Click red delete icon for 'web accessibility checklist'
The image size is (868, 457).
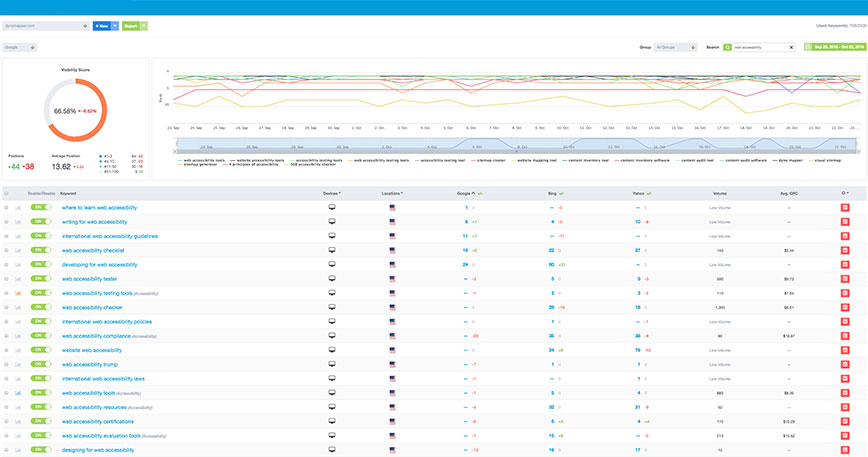click(845, 250)
